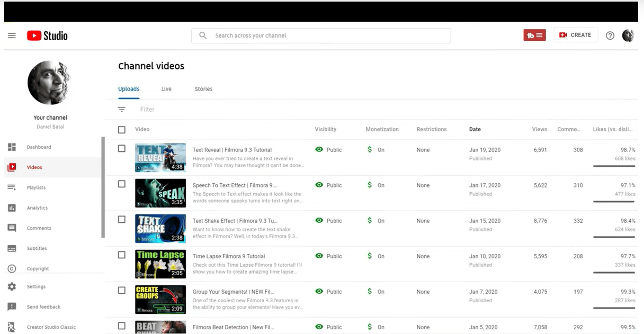644x334 pixels.
Task: Click the filter lines icon
Action: pyautogui.click(x=122, y=110)
